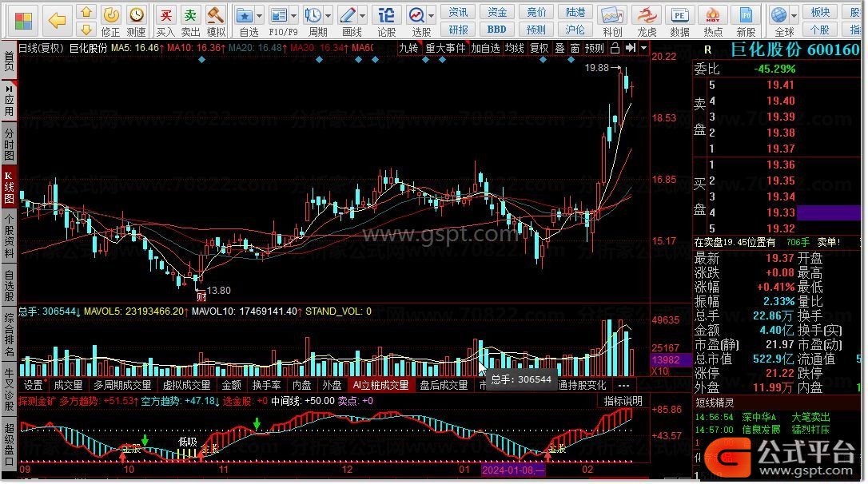Open the F10/F9 company info icon

coord(279,15)
